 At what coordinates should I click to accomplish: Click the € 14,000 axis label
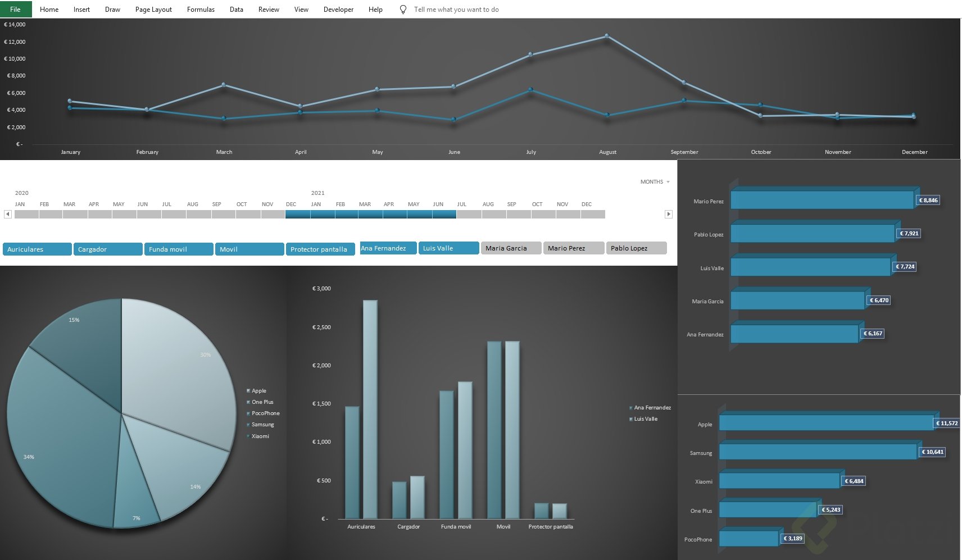(15, 24)
